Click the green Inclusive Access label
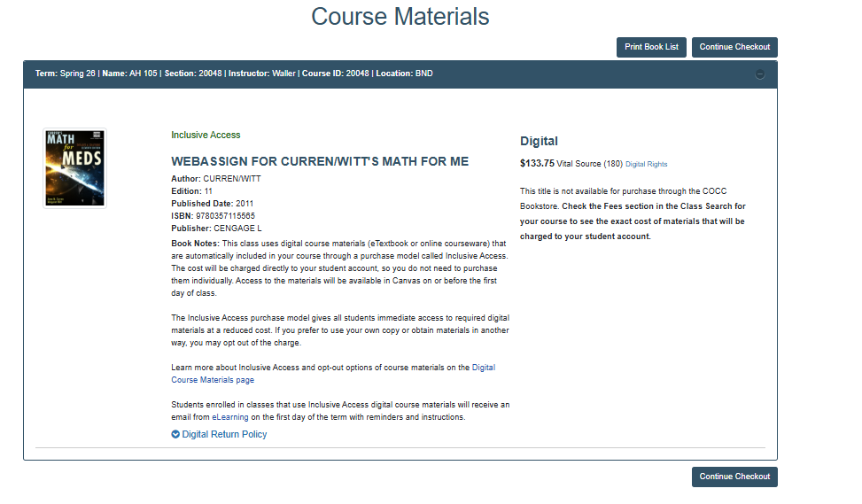Screen dimensions: 862x504 [206, 135]
